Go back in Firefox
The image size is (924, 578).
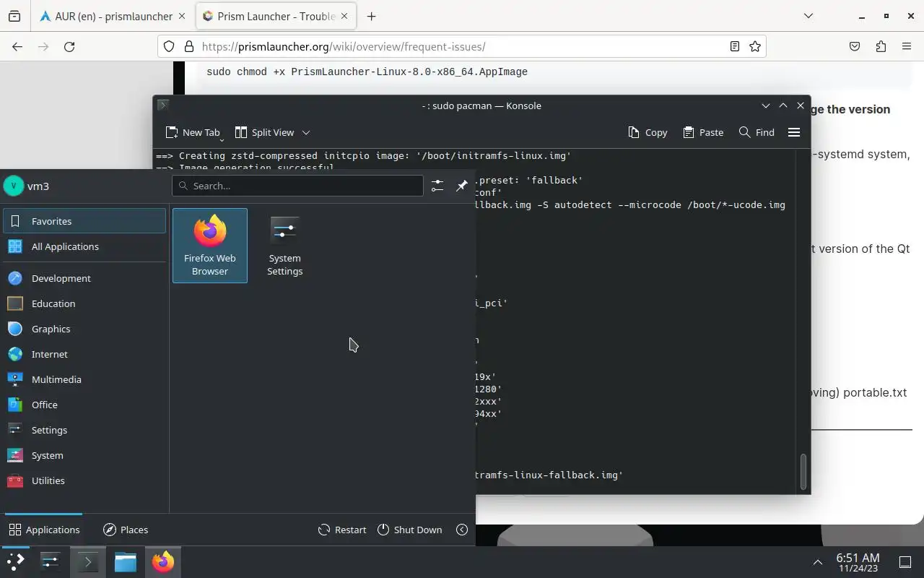pyautogui.click(x=17, y=46)
